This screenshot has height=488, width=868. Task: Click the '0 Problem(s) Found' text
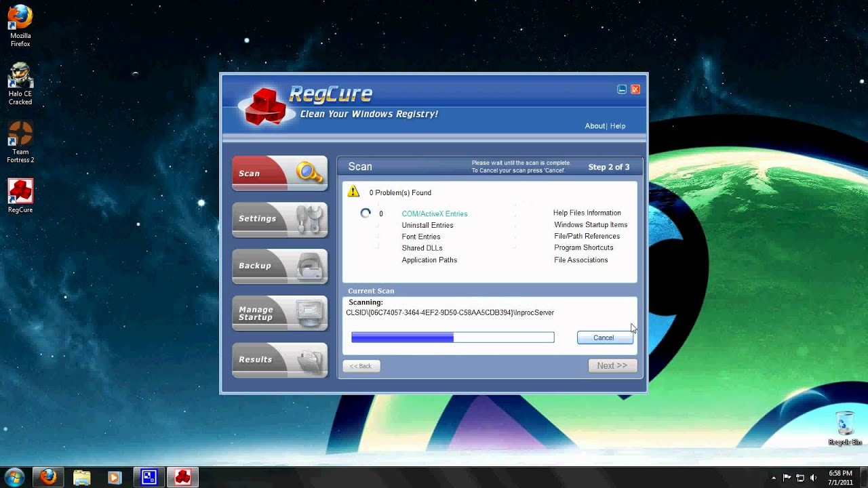(400, 193)
